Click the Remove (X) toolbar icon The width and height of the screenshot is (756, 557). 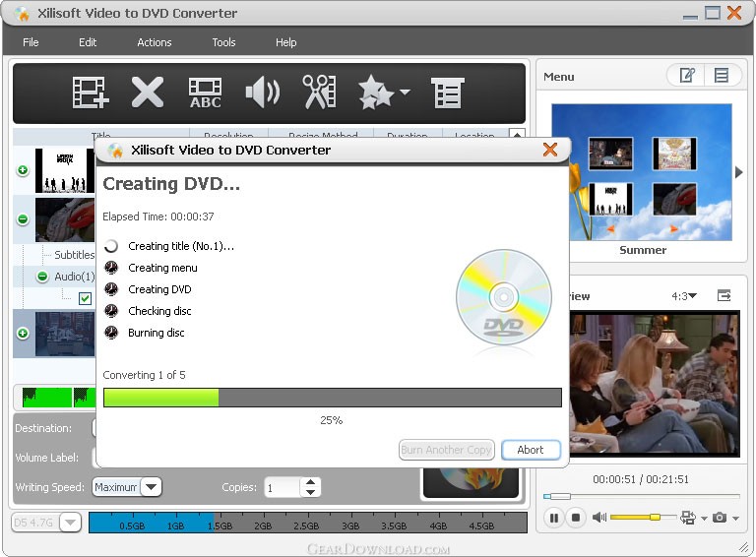pyautogui.click(x=148, y=93)
